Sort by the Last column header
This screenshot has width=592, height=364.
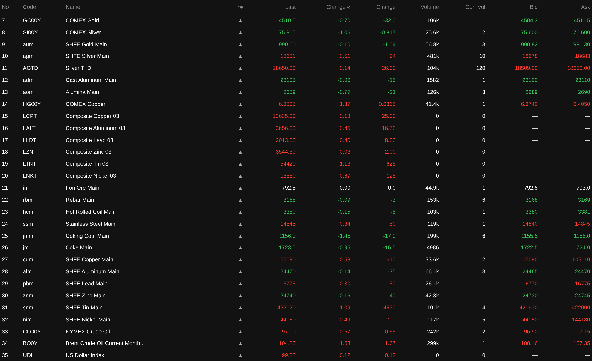coord(290,7)
